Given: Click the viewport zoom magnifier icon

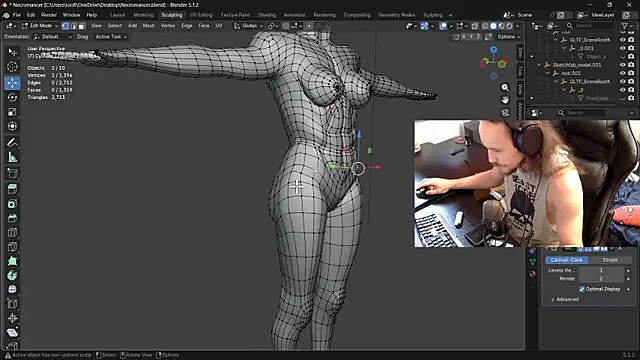Looking at the screenshot, I should pyautogui.click(x=505, y=88).
